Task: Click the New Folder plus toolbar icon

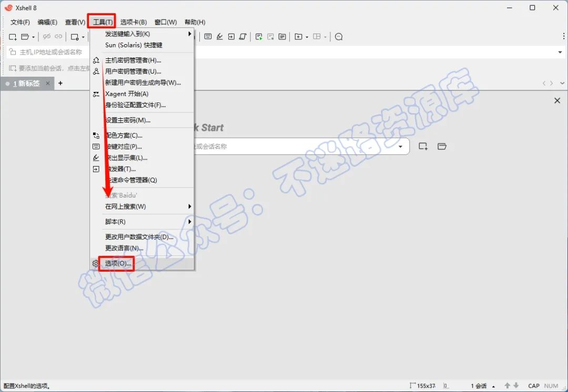Action: click(298, 37)
